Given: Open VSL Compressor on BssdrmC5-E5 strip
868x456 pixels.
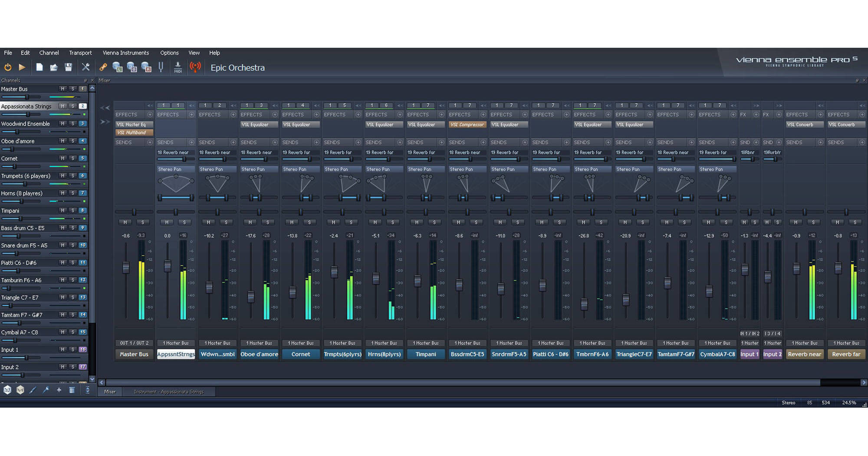Looking at the screenshot, I should coord(467,125).
